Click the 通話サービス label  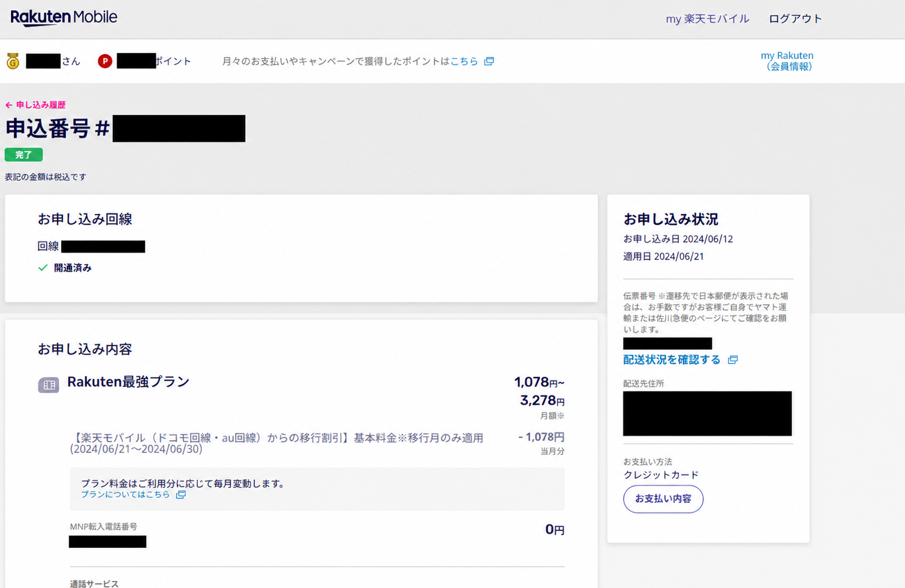(94, 583)
